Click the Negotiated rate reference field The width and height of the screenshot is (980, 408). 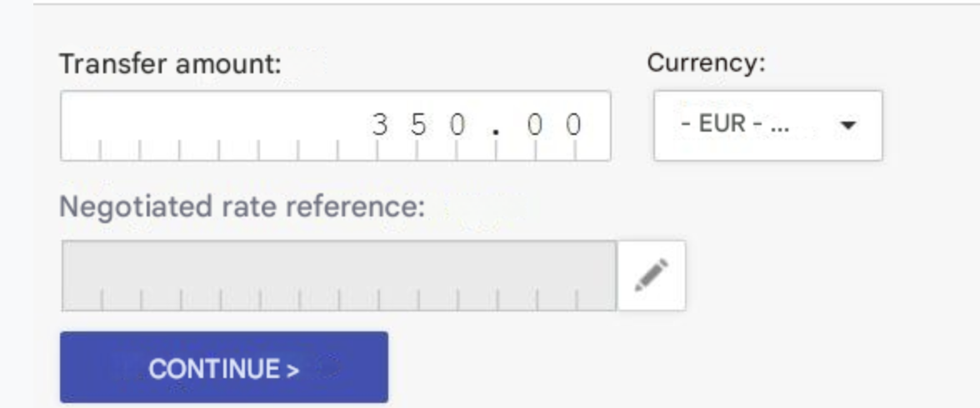point(338,276)
